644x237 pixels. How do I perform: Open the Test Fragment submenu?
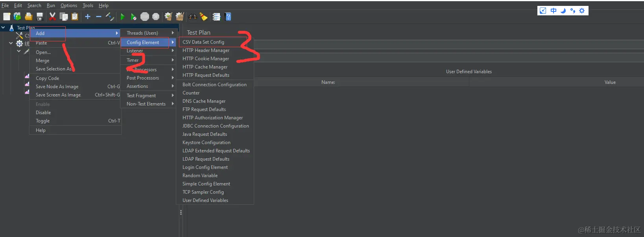click(148, 96)
